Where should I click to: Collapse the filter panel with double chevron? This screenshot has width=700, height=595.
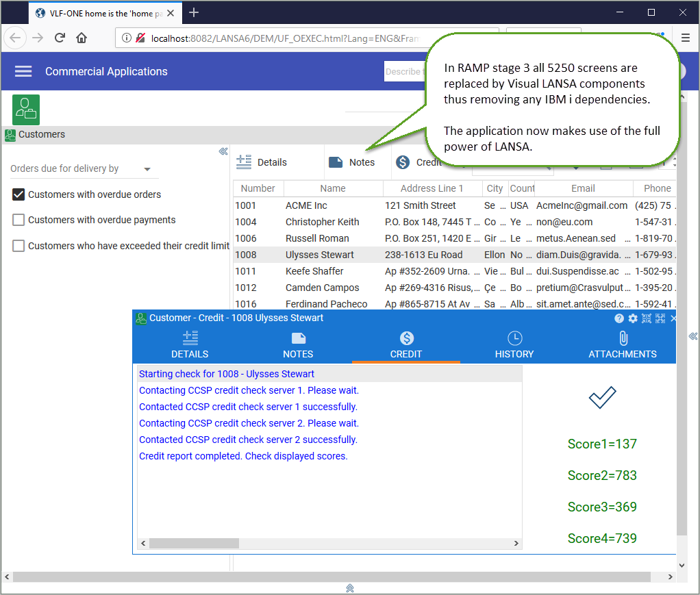pyautogui.click(x=223, y=151)
